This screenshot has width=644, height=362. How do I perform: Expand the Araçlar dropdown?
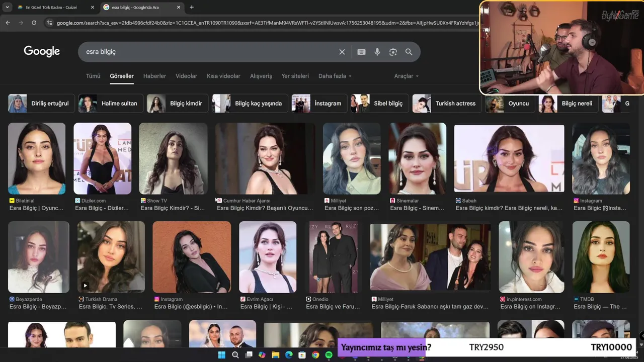tap(407, 76)
